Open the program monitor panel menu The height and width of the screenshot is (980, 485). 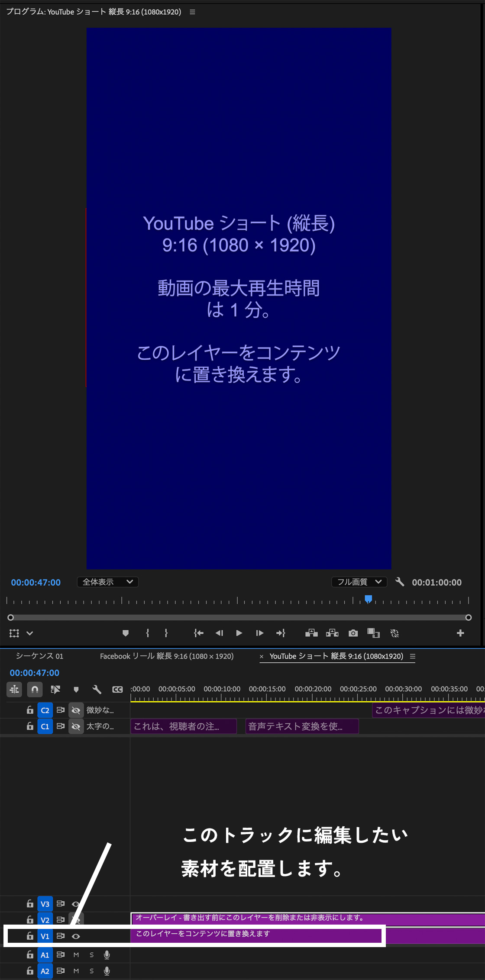pos(192,12)
